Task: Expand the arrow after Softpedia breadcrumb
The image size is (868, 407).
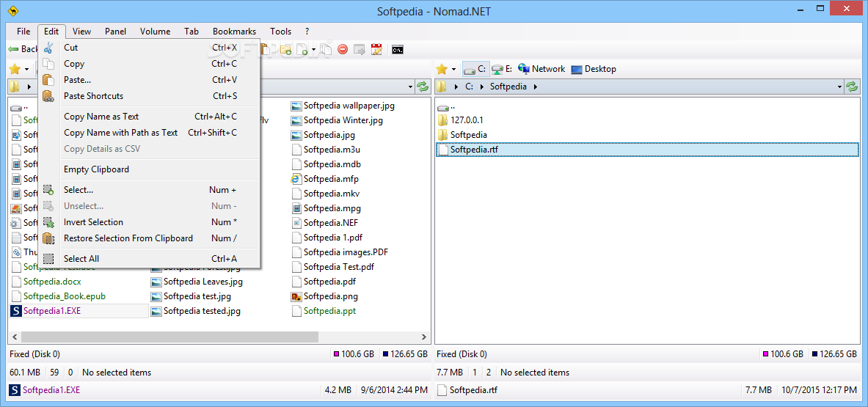Action: coord(536,87)
